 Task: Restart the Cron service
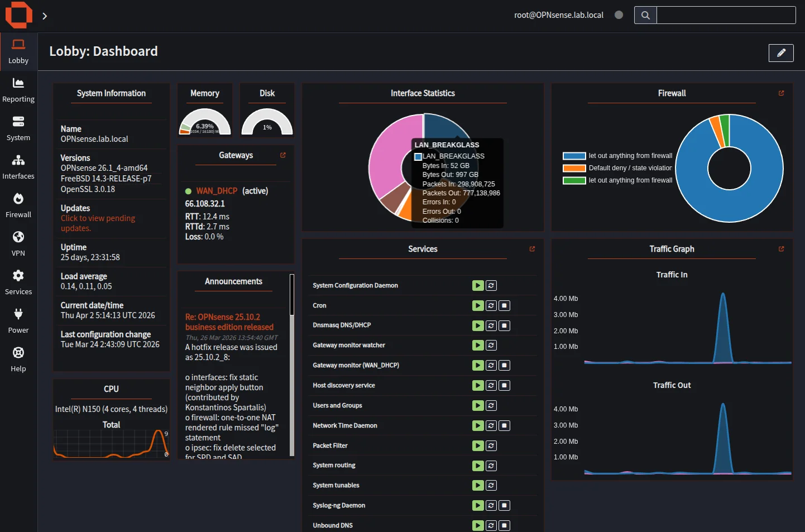coord(491,305)
